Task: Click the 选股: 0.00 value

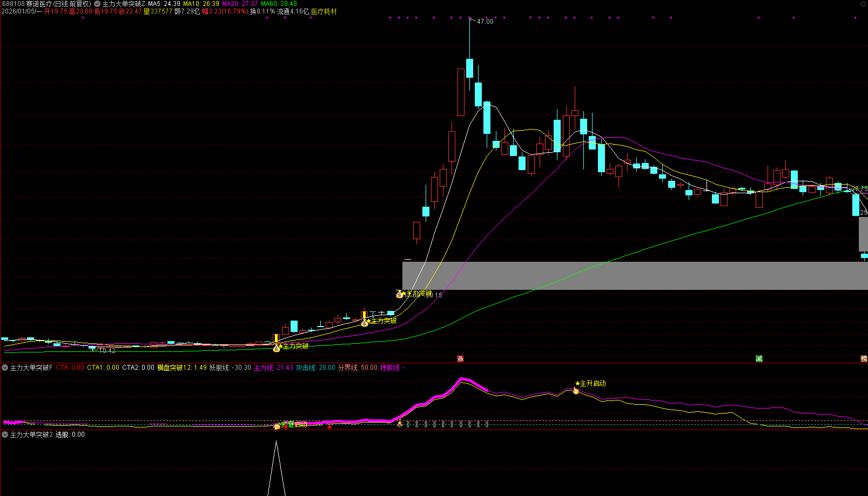Action: tap(70, 434)
